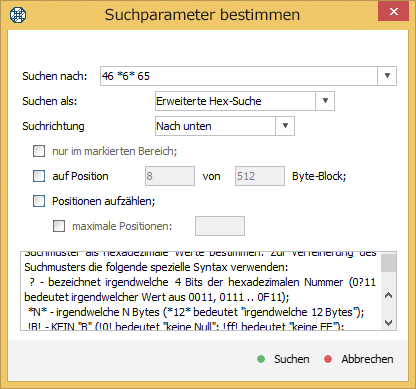Click the 'Suchen nach' text field

pyautogui.click(x=239, y=76)
